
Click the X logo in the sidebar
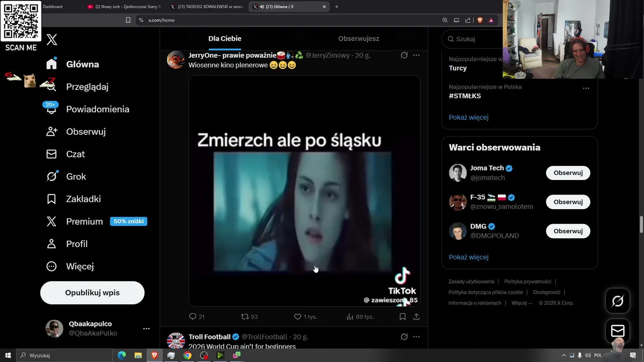(52, 40)
